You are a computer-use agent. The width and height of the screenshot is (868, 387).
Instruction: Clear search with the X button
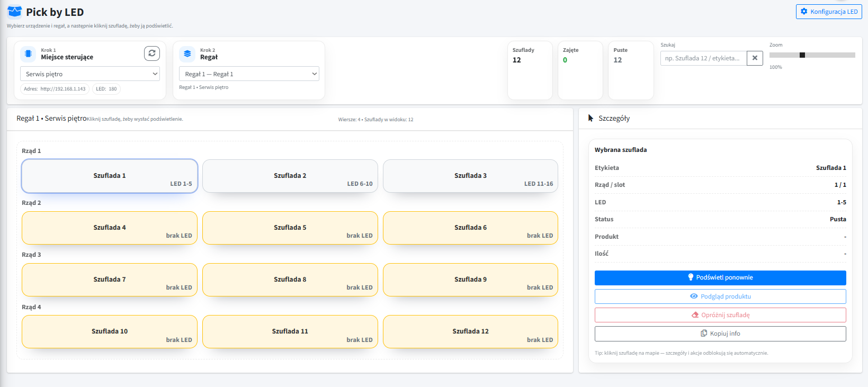click(x=755, y=58)
